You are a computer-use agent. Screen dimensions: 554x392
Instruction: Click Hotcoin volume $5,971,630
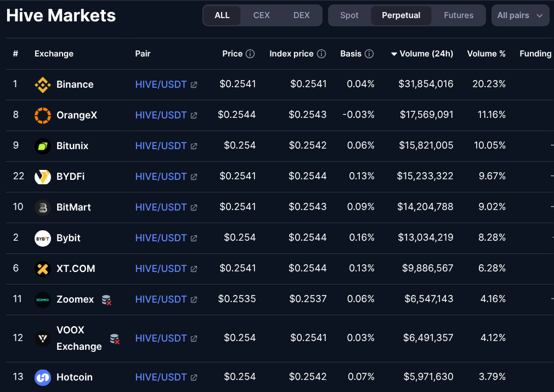[x=428, y=377]
